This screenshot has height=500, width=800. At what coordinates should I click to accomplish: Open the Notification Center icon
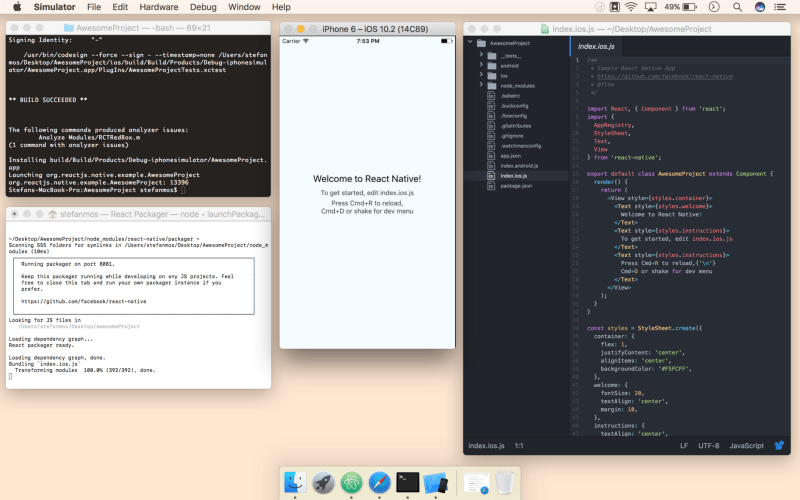click(780, 7)
